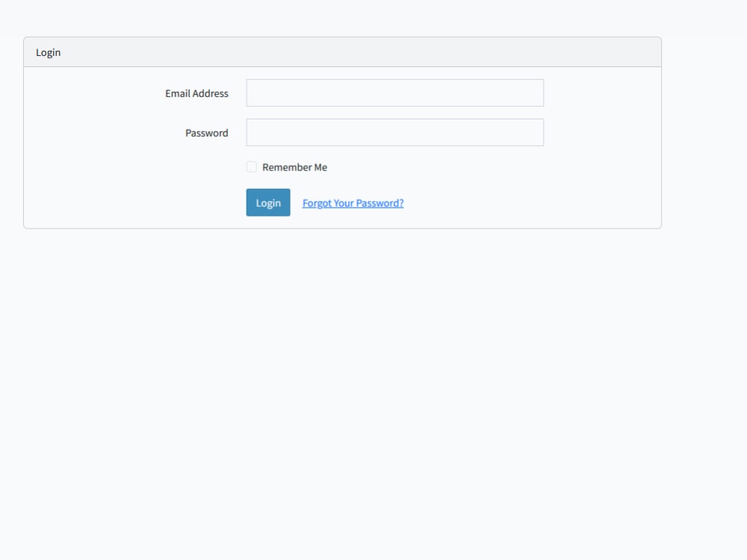Select the Email Address label text
Image resolution: width=747 pixels, height=560 pixels.
(x=196, y=93)
